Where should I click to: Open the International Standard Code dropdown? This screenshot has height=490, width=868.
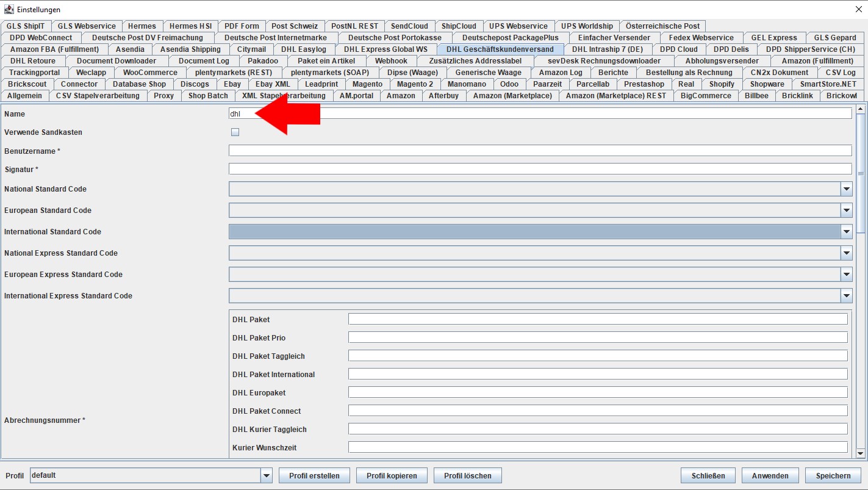846,232
